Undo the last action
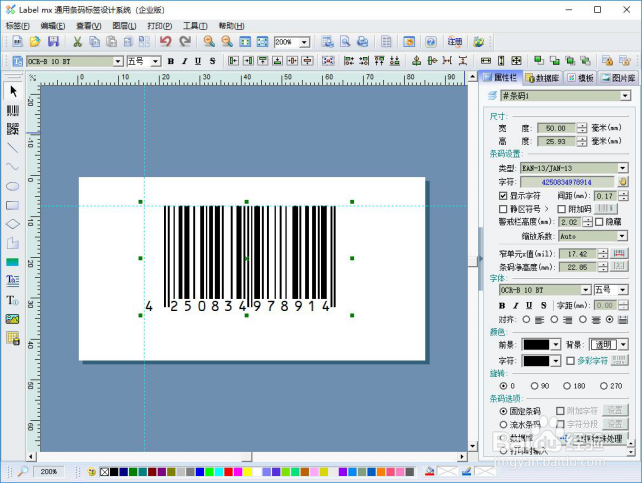Viewport: 642px width, 484px height. [166, 41]
